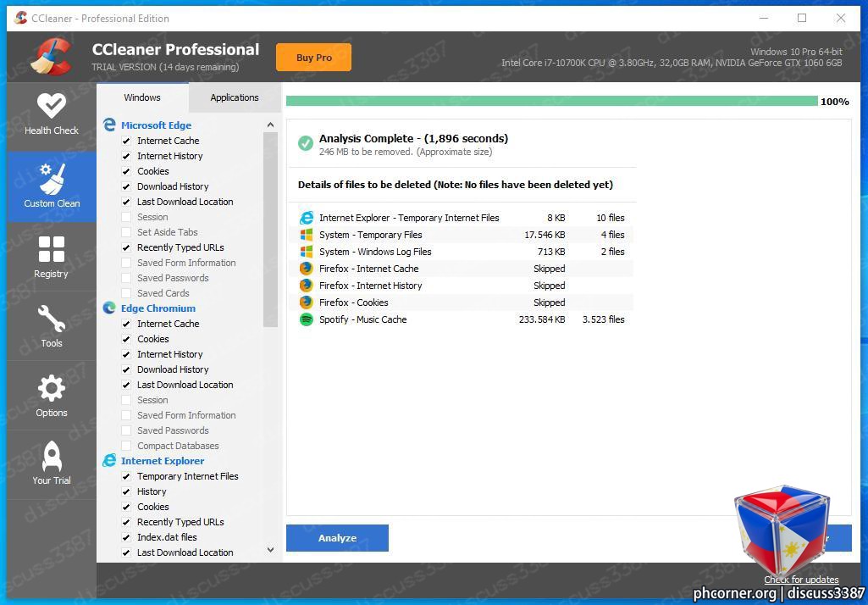The height and width of the screenshot is (605, 868).
Task: Click the Spotify icon beside Music Cache
Action: tap(306, 319)
